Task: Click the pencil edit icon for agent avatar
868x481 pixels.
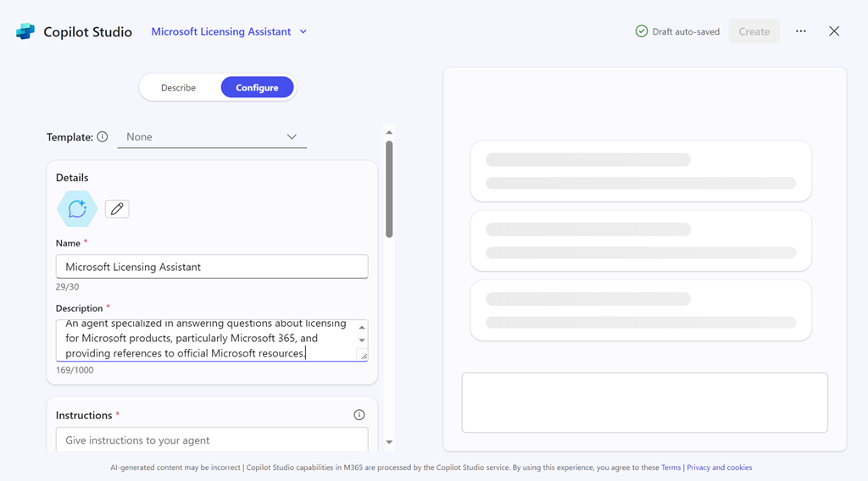Action: point(117,209)
